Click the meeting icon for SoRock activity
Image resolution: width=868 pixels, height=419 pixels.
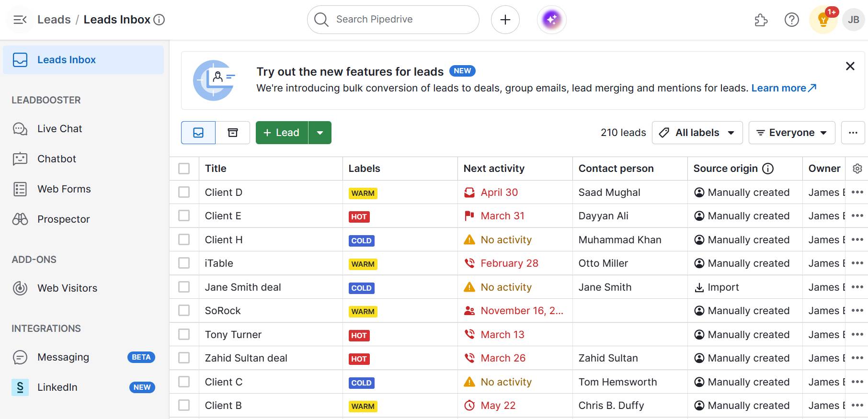tap(469, 311)
